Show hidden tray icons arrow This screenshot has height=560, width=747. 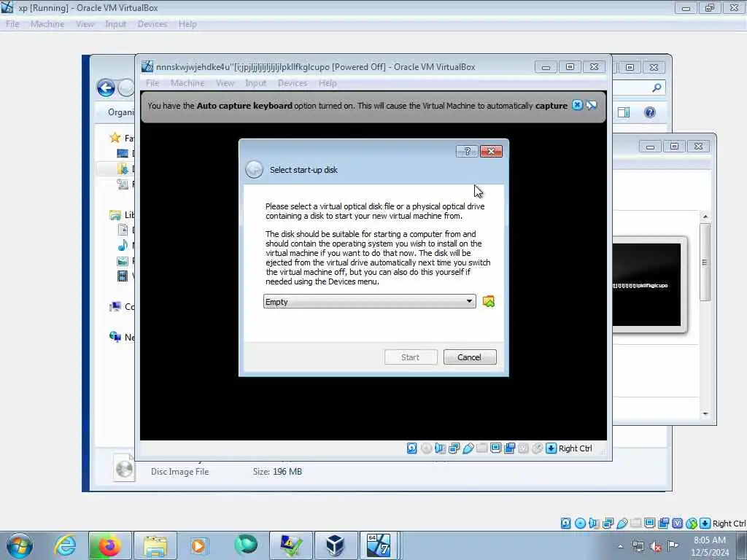(x=620, y=547)
